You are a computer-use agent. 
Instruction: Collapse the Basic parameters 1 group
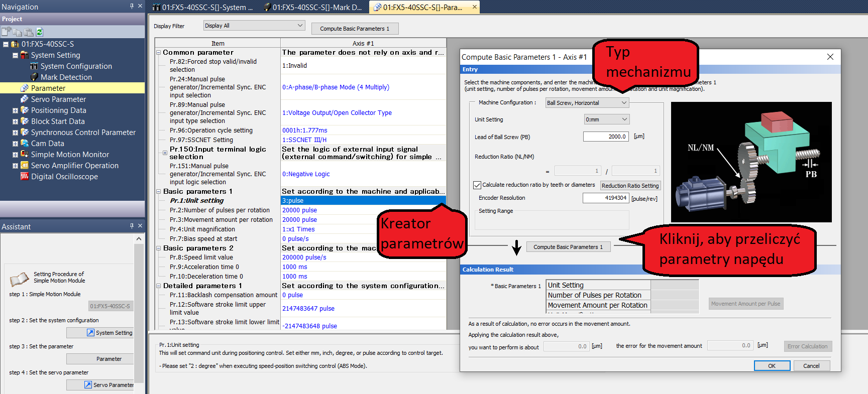tap(159, 191)
